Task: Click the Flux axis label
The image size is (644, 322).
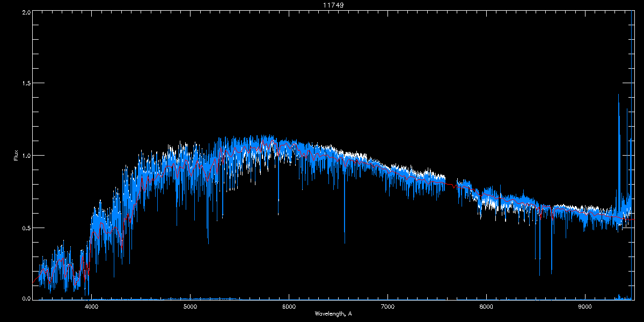Action: 16,156
